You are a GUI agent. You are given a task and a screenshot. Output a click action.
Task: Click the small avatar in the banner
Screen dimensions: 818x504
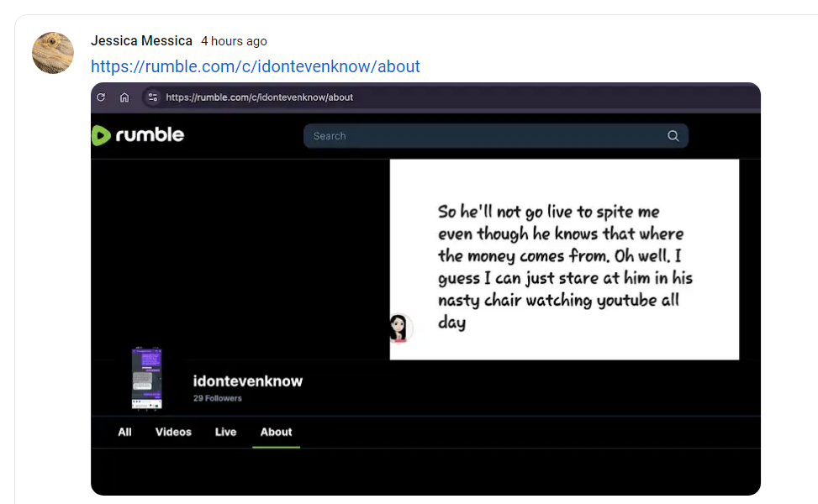[400, 328]
